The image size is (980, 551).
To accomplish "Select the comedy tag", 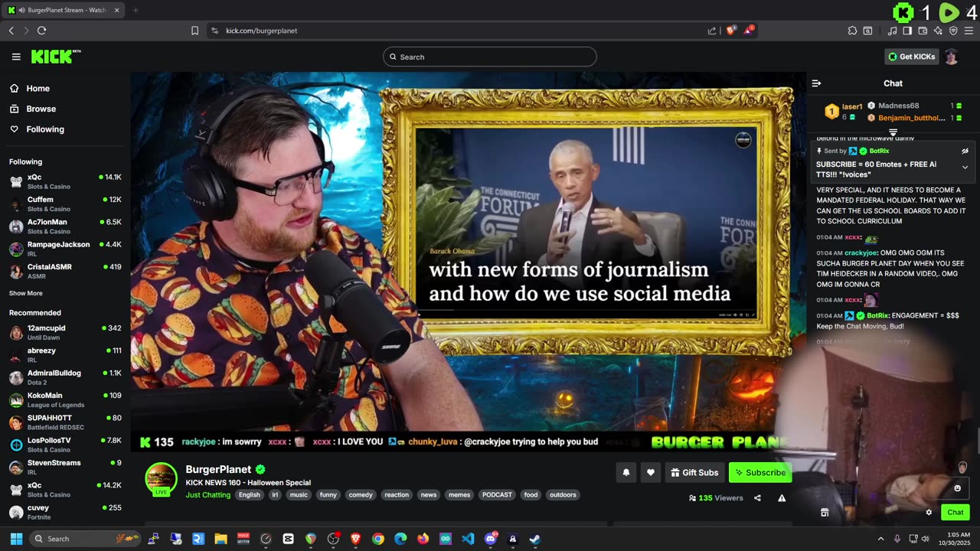I will (361, 495).
